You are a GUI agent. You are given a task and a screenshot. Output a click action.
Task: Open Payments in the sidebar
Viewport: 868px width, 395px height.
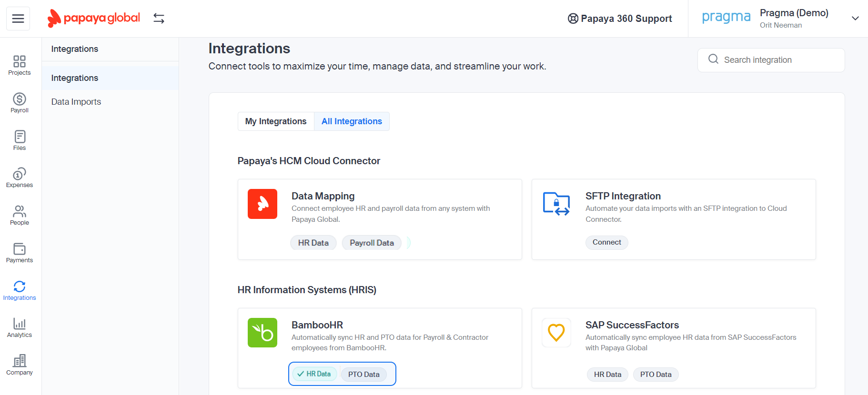pyautogui.click(x=20, y=253)
